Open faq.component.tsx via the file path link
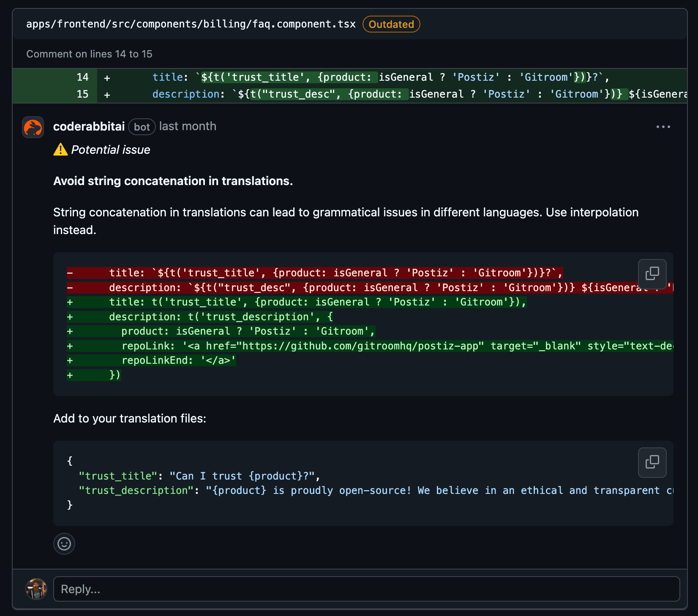Image resolution: width=698 pixels, height=616 pixels. point(191,24)
